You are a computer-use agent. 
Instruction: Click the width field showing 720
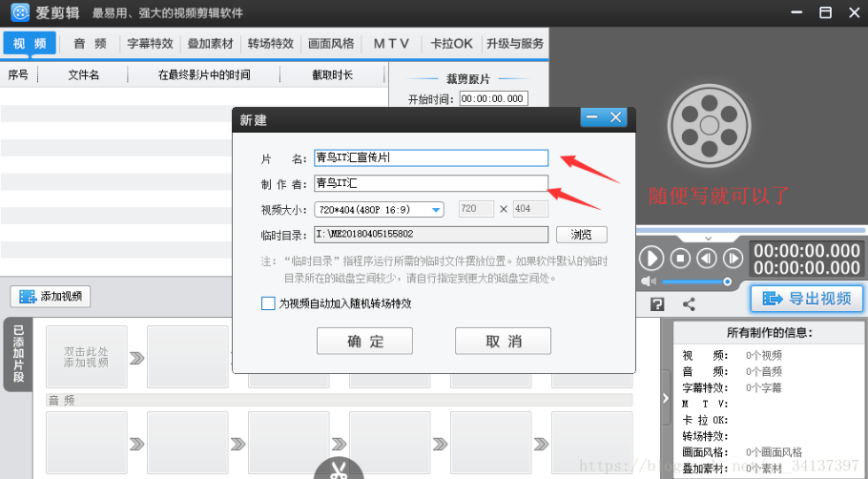pos(476,209)
